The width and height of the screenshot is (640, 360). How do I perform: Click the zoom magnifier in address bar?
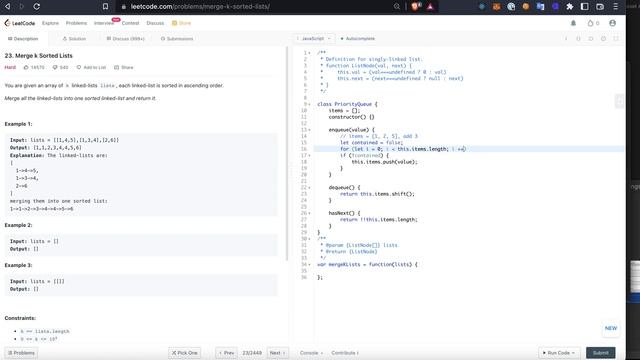[397, 7]
